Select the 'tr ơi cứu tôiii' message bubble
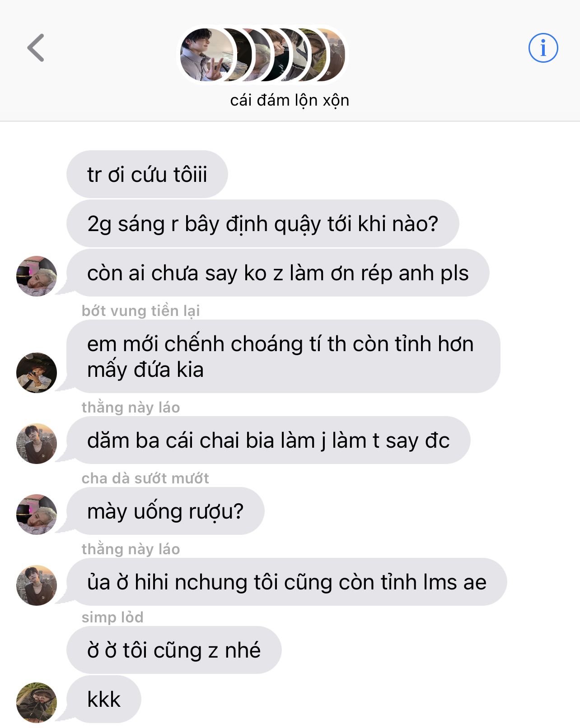The image size is (580, 728). pyautogui.click(x=147, y=174)
